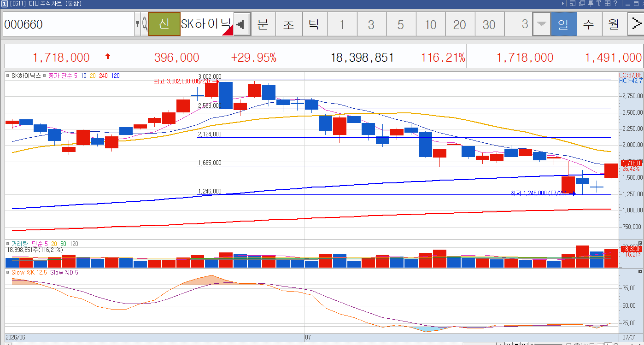
Task: Click the volume ratio 116.21% in header
Action: 443,58
